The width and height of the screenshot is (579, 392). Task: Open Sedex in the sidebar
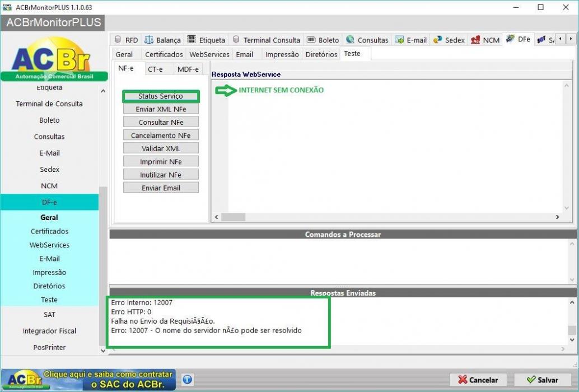(x=49, y=170)
